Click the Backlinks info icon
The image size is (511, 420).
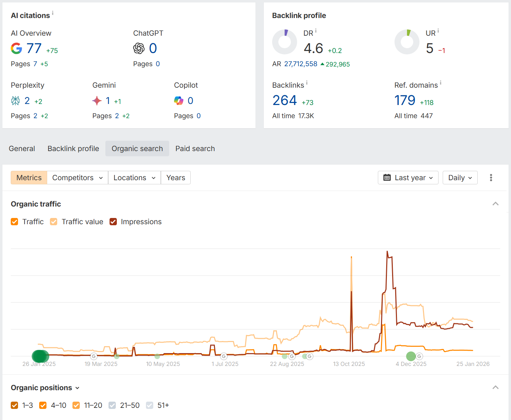click(x=307, y=83)
